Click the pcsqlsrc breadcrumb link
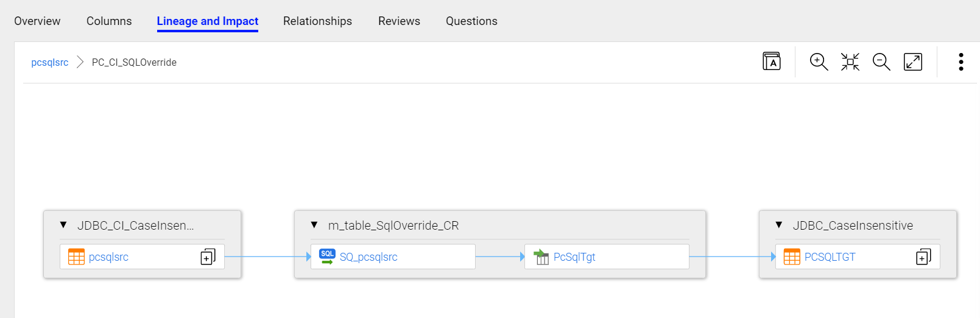Viewport: 980px width, 318px height. coord(50,62)
